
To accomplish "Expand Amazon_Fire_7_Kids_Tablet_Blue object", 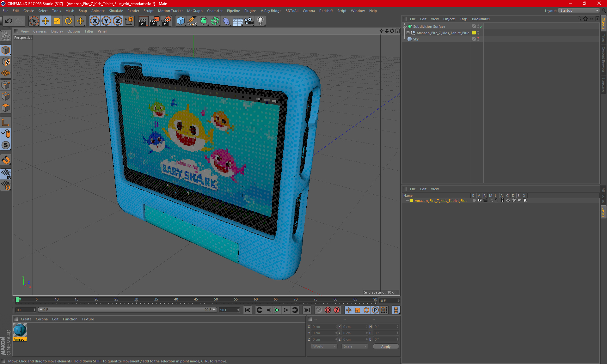I will click(x=408, y=33).
